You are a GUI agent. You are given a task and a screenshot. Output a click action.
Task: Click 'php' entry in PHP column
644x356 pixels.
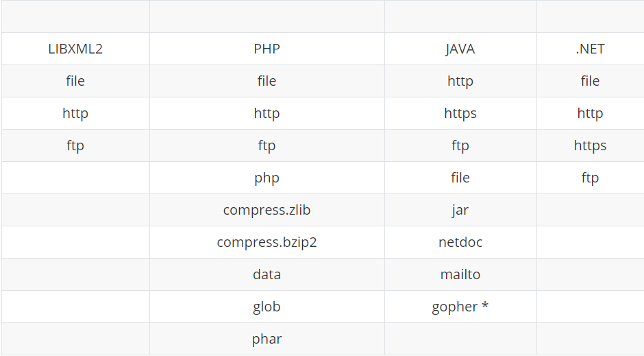tap(267, 178)
